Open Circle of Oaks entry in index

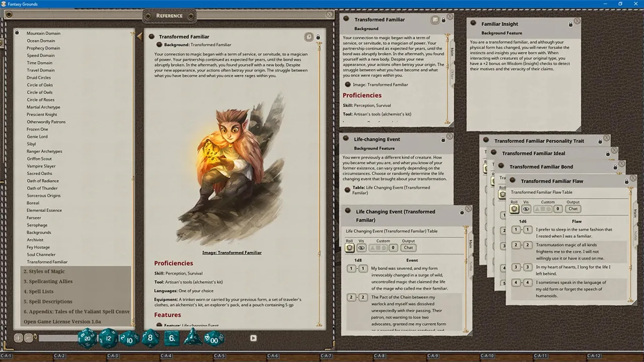[40, 85]
